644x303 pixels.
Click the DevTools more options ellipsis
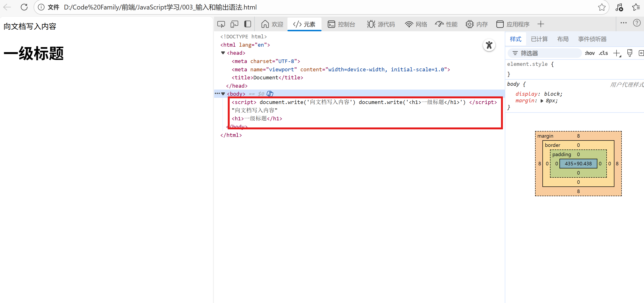coord(623,23)
